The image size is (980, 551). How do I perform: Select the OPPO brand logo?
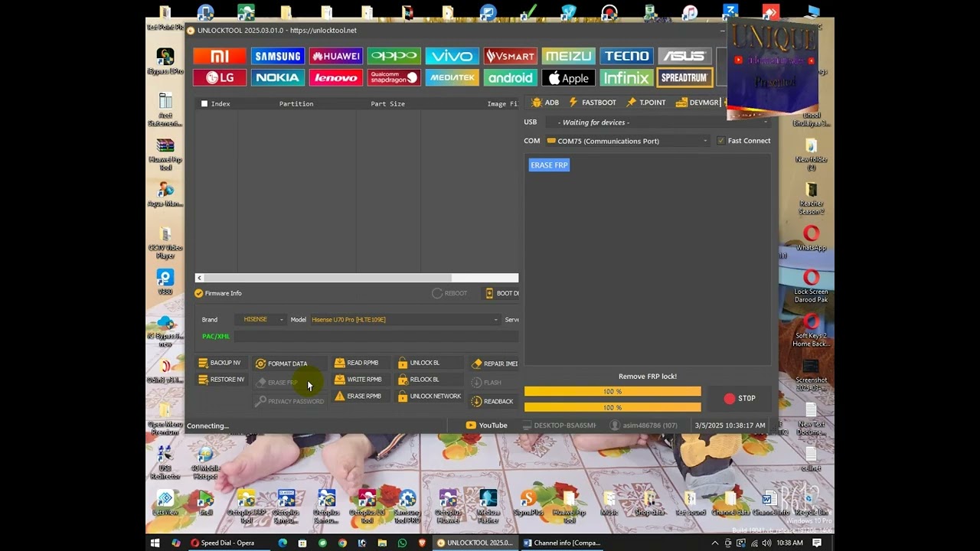(394, 56)
